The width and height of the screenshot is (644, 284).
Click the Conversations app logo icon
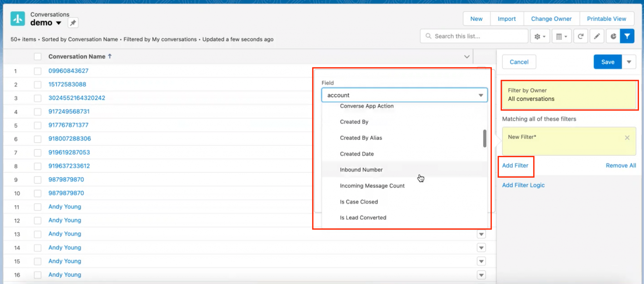17,18
